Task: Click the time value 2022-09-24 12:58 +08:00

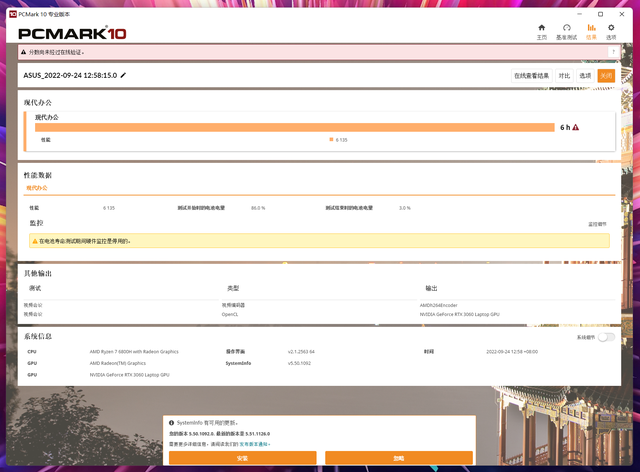Action: pyautogui.click(x=512, y=352)
